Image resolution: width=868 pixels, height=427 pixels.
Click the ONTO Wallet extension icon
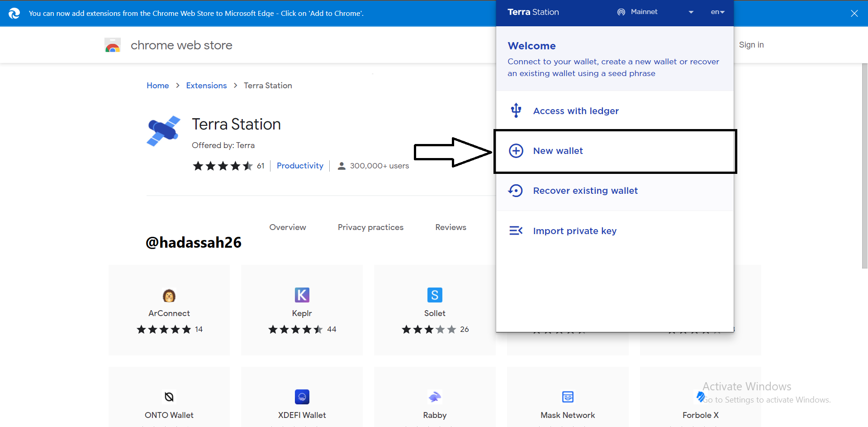pos(169,397)
